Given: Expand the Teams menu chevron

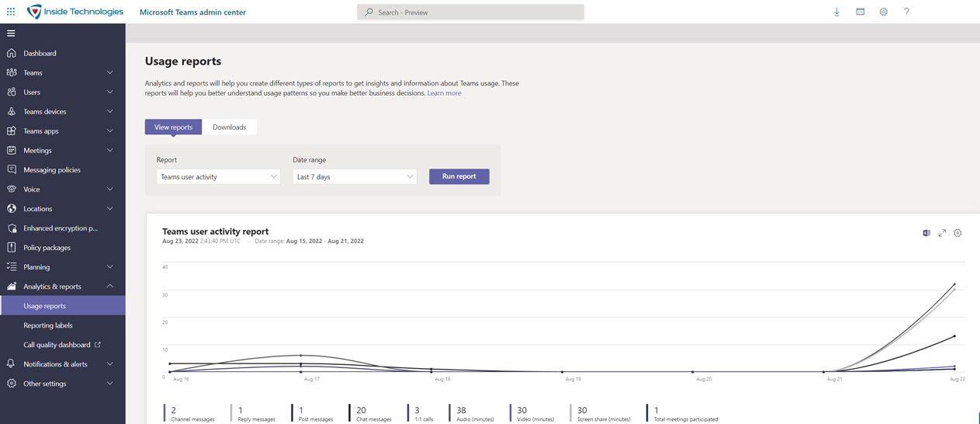Looking at the screenshot, I should (109, 72).
